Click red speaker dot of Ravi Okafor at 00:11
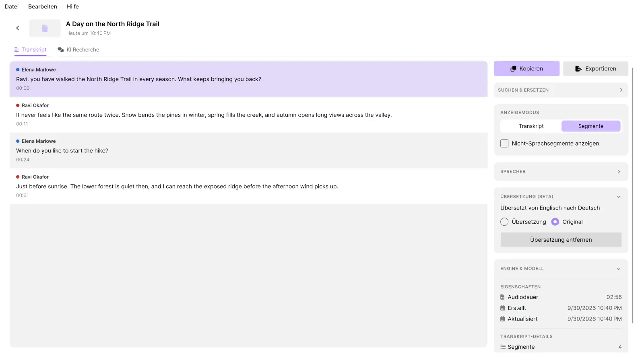 [18, 105]
